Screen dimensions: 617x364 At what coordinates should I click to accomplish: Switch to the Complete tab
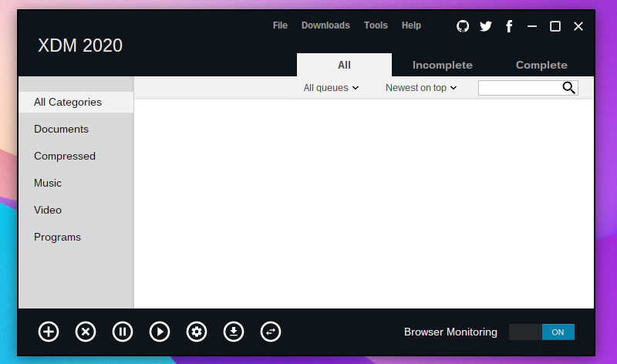click(x=541, y=65)
